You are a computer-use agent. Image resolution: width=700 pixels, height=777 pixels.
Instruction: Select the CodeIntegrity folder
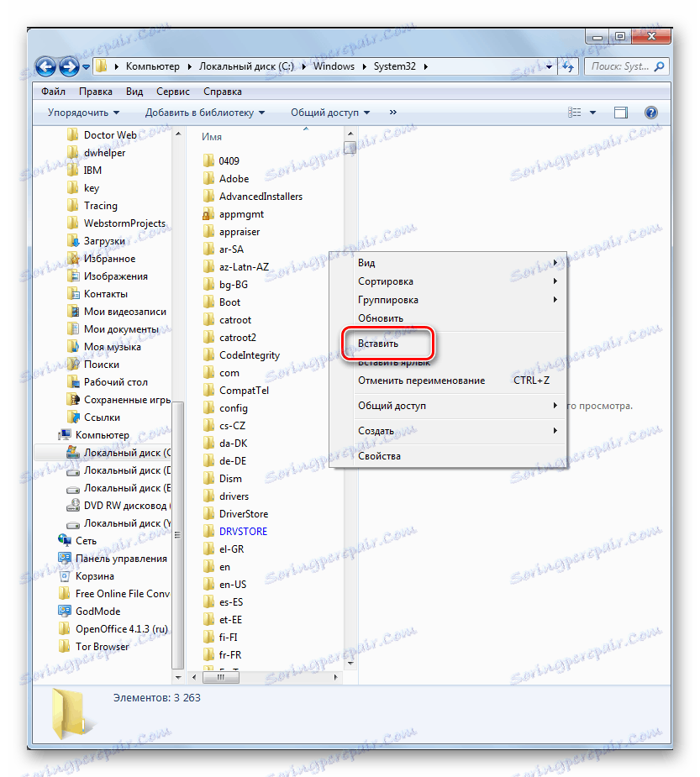(x=250, y=355)
